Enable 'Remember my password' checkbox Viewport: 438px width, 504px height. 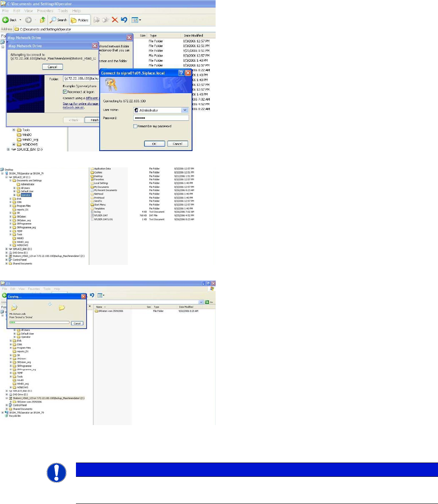135,126
